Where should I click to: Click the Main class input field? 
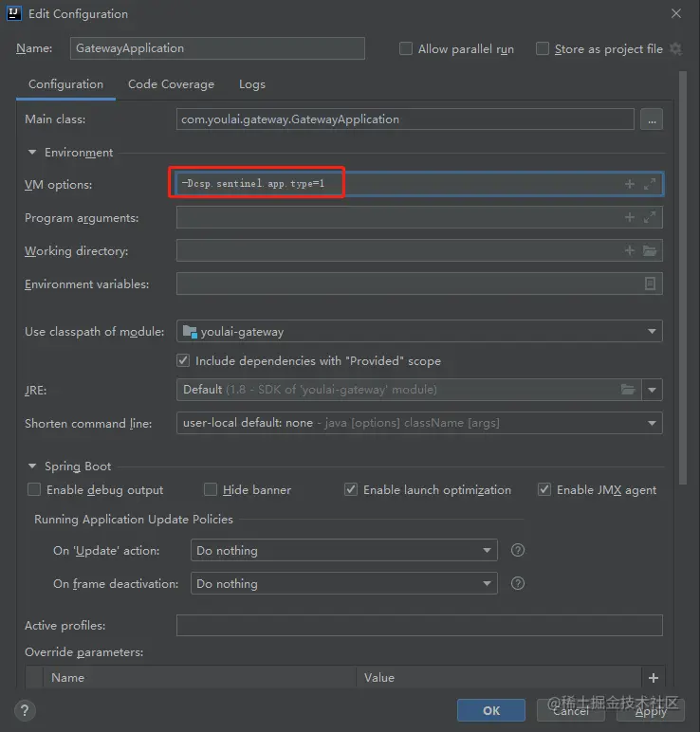coord(405,119)
